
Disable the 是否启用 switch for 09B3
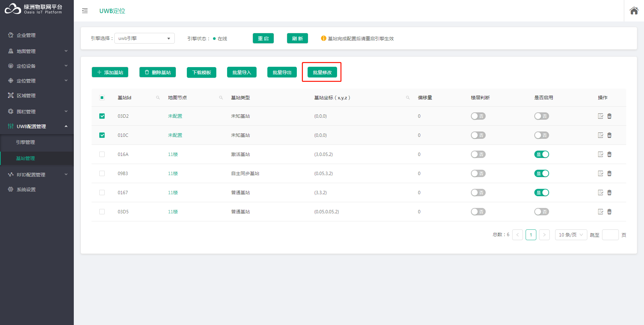(542, 173)
